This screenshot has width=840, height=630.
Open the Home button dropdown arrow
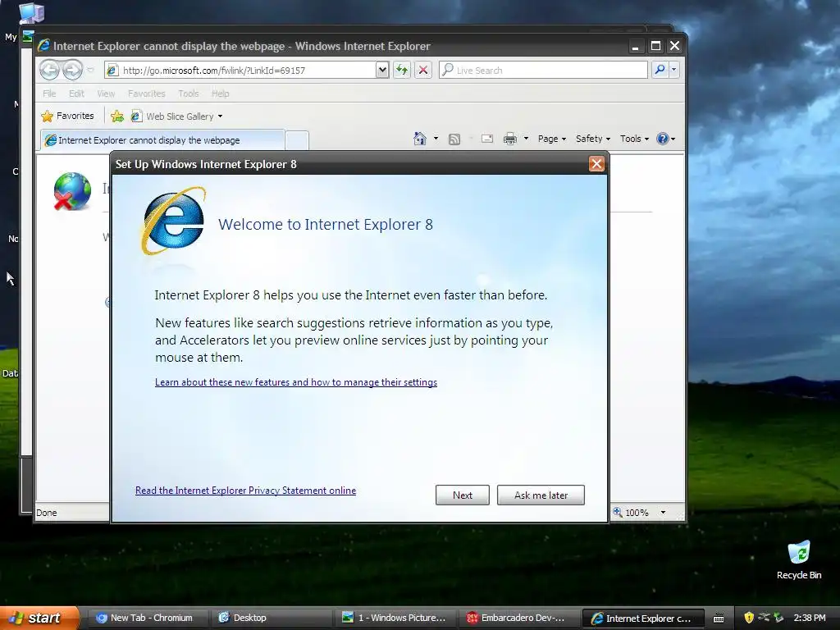point(436,139)
